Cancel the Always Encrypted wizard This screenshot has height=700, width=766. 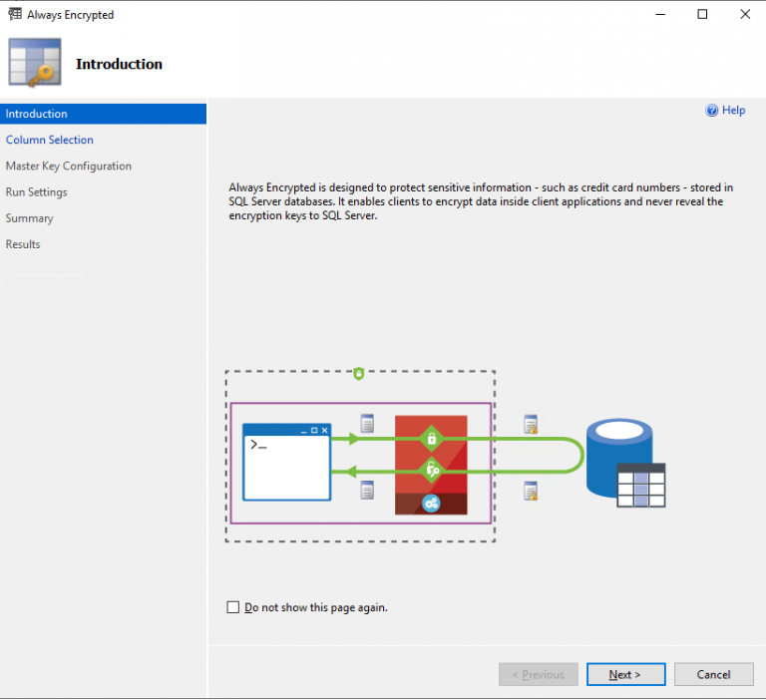tap(714, 675)
